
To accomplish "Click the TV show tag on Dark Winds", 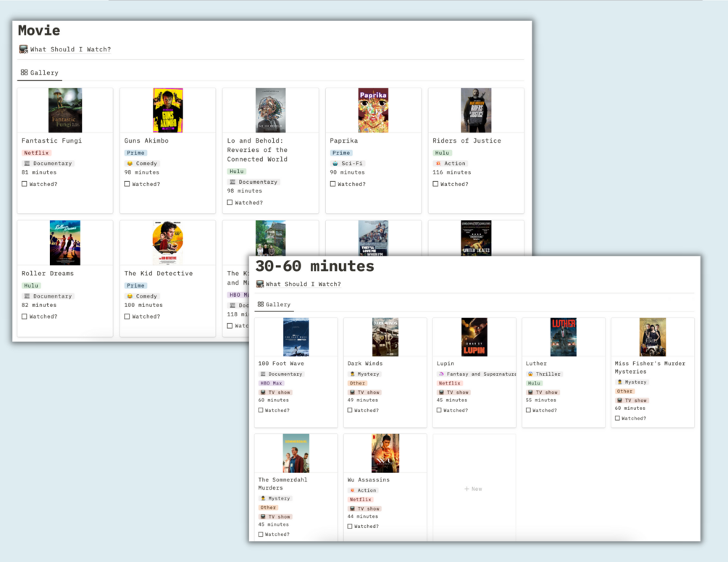I will tap(364, 392).
